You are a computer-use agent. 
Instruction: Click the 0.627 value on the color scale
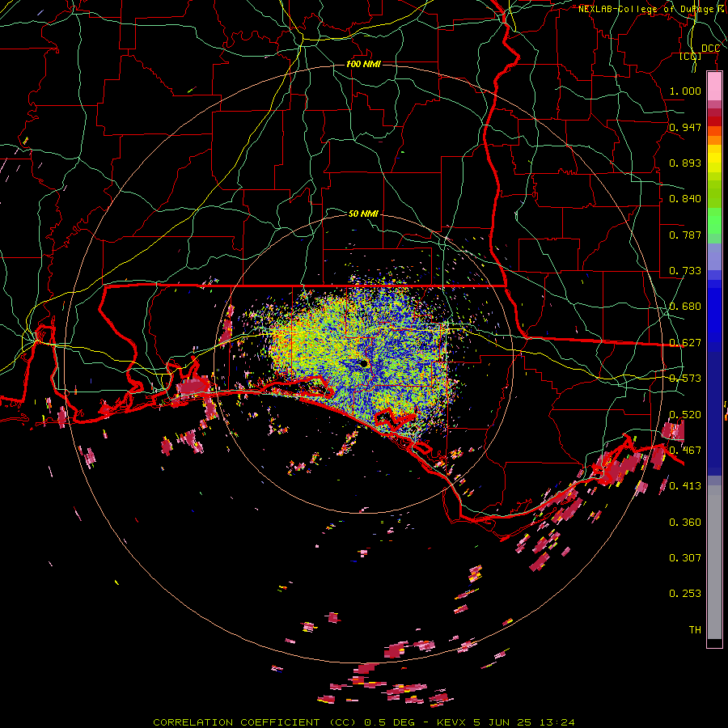685,343
